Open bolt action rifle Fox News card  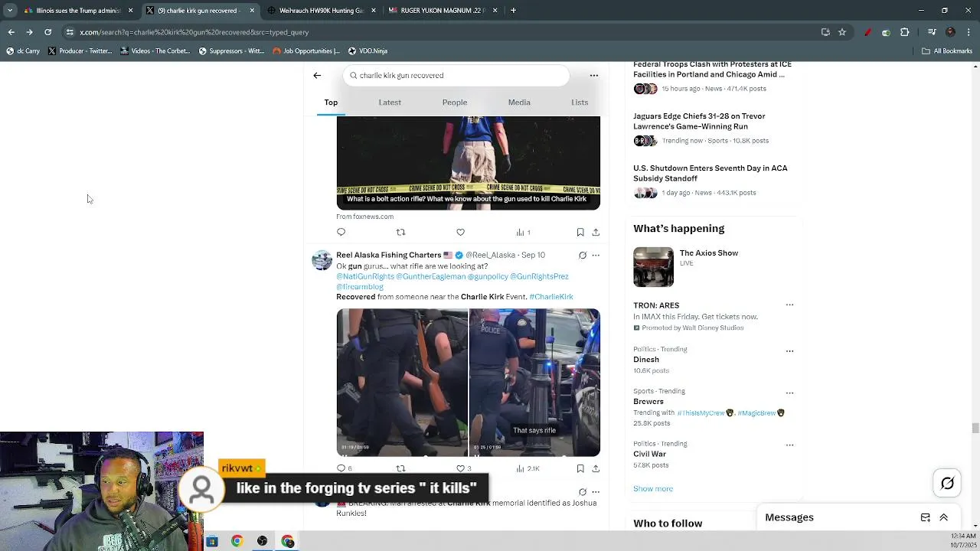468,162
